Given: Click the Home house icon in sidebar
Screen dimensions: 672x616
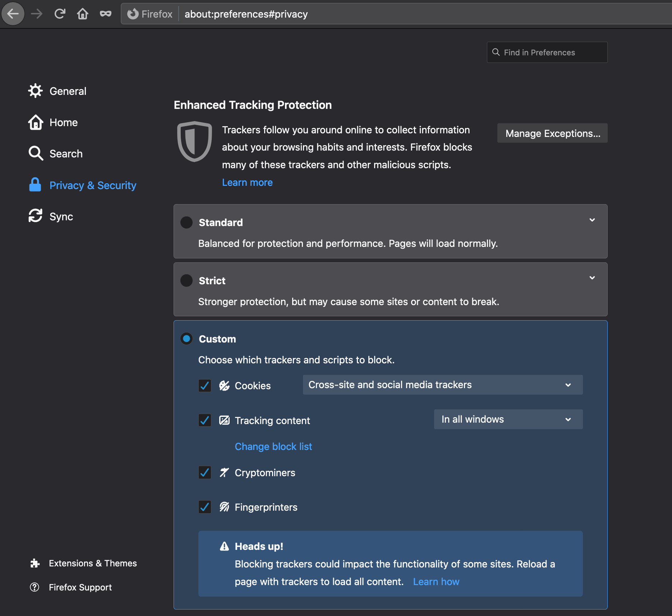Looking at the screenshot, I should click(35, 122).
